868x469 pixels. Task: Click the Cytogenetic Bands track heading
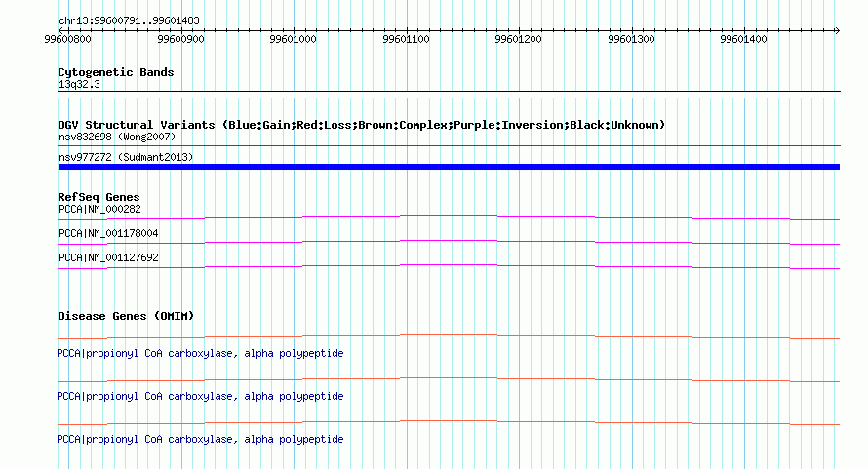tap(116, 72)
